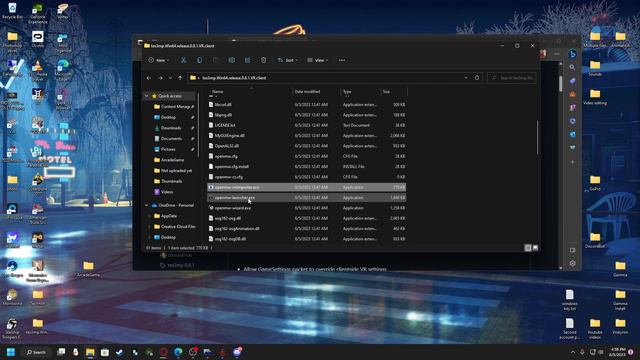Switch to large thumbnails view button
Image resolution: width=640 pixels, height=360 pixels.
coord(535,248)
